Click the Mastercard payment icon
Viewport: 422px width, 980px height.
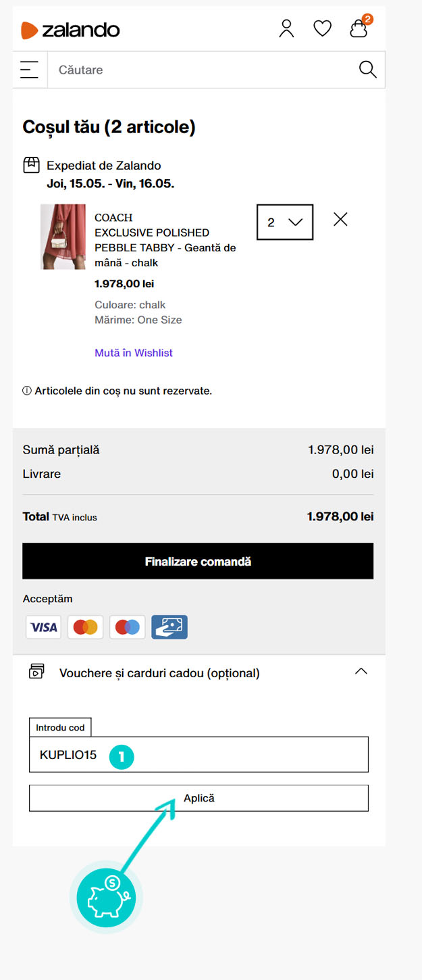click(x=85, y=627)
